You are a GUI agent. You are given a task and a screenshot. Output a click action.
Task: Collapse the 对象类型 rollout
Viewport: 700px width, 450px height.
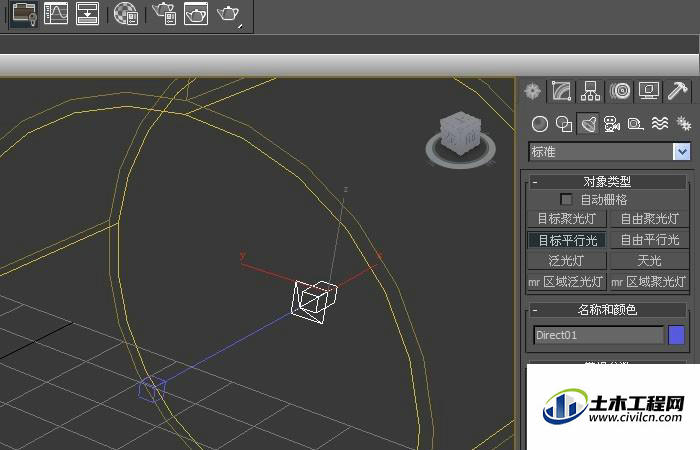[x=608, y=182]
